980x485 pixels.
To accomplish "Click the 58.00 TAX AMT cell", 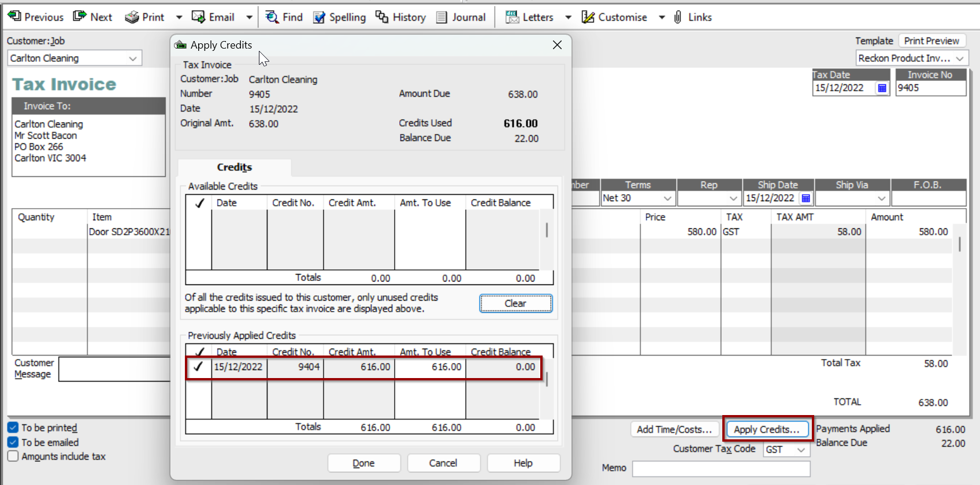I will 818,232.
